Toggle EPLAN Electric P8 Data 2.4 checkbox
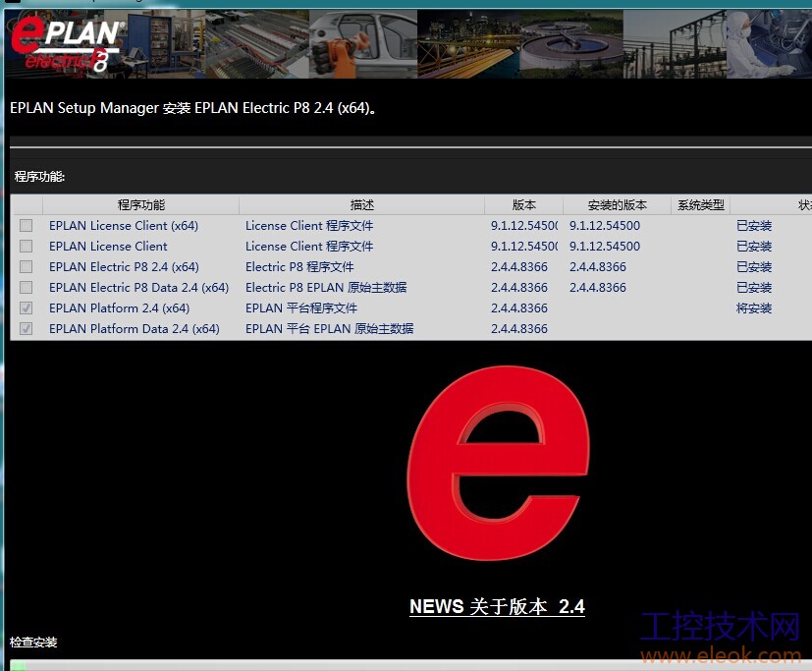This screenshot has width=812, height=671. point(26,288)
